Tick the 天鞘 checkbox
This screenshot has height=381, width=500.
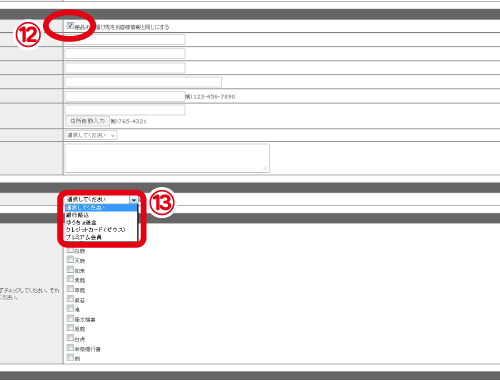70,259
